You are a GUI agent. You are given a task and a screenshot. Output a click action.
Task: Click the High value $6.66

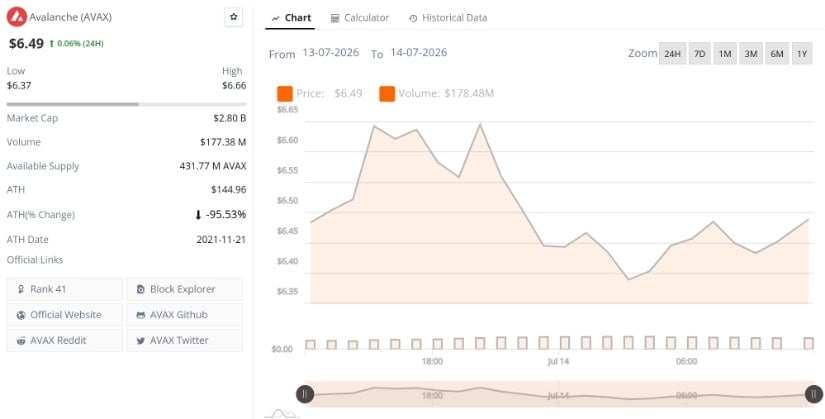(x=234, y=85)
